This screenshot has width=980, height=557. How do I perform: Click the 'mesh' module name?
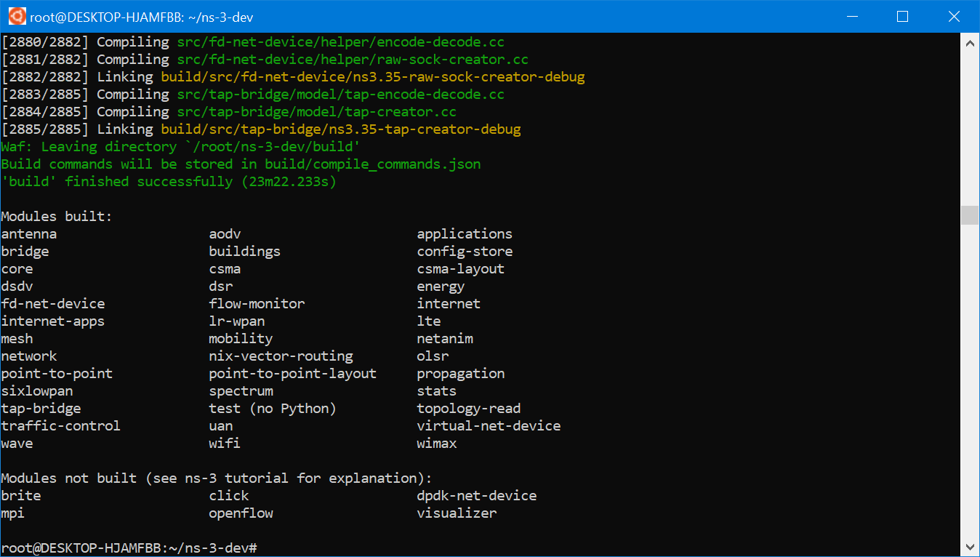click(x=17, y=339)
